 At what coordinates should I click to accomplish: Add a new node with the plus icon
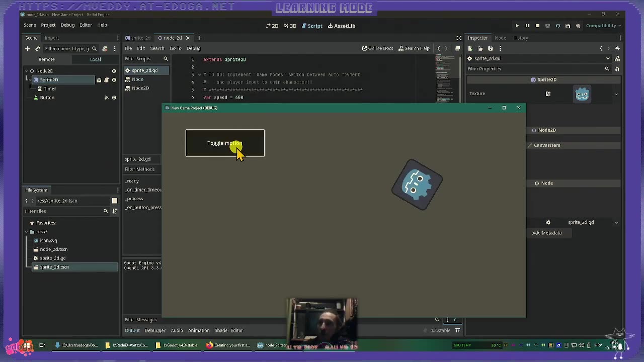pyautogui.click(x=27, y=49)
